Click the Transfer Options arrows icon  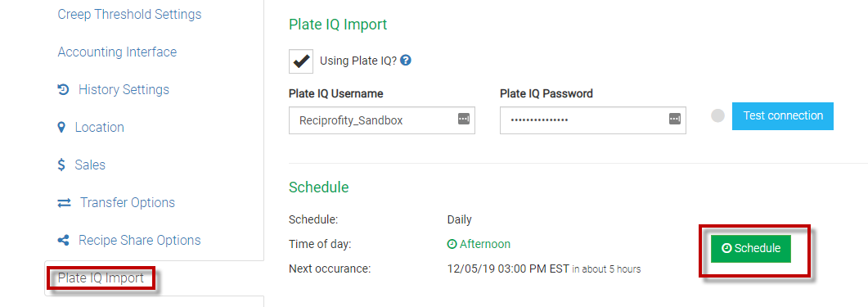click(64, 203)
